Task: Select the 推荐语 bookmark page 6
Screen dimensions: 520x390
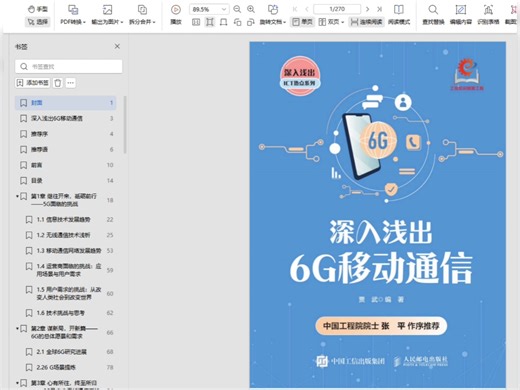Action: pyautogui.click(x=66, y=149)
